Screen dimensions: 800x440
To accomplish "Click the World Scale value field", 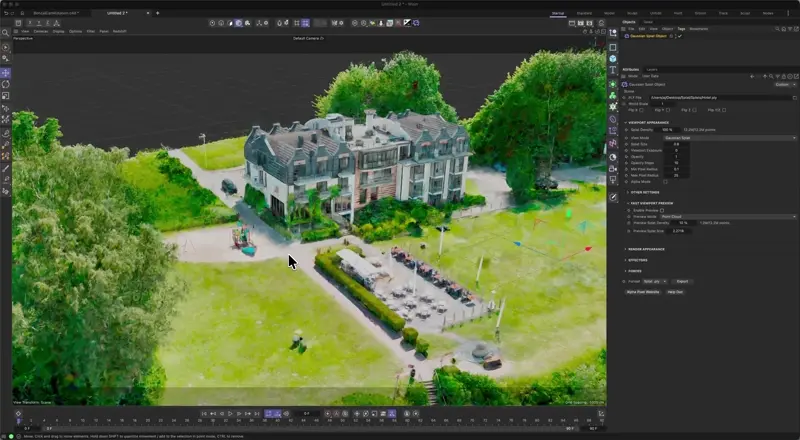I will [662, 104].
